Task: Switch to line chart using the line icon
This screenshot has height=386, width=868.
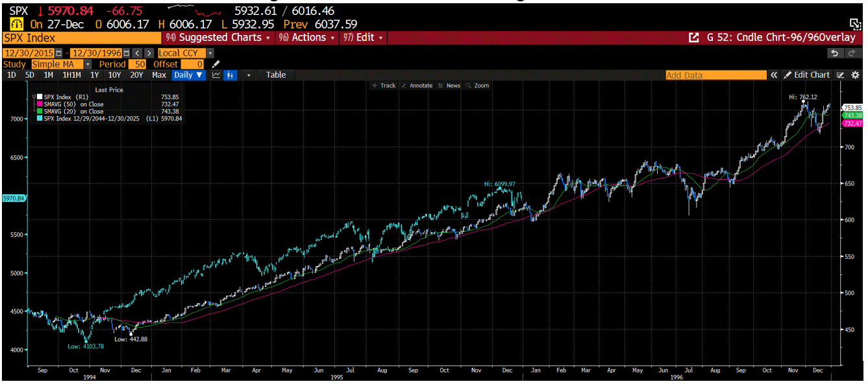Action: tap(216, 75)
